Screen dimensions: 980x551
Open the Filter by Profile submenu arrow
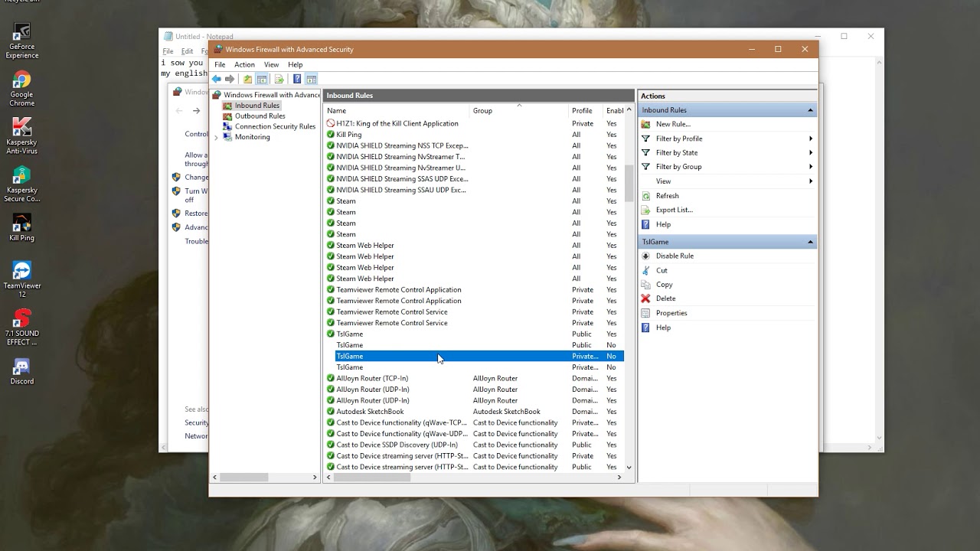811,139
